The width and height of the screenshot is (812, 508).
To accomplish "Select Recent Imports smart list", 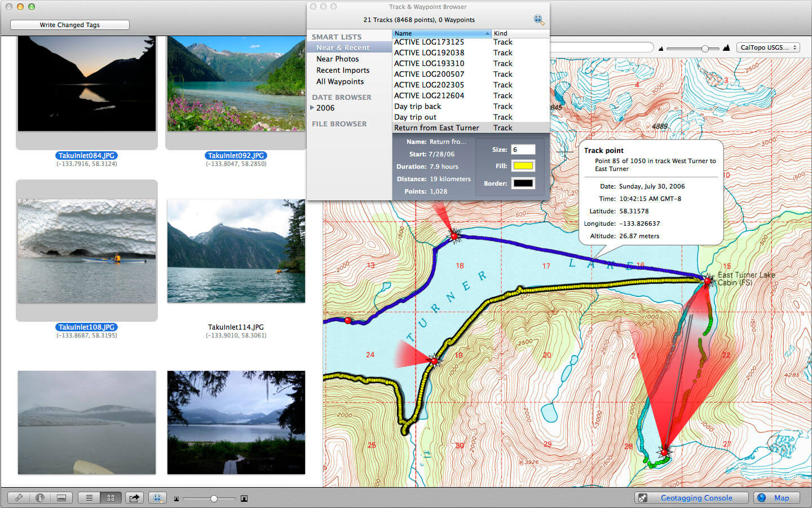I will (x=343, y=70).
